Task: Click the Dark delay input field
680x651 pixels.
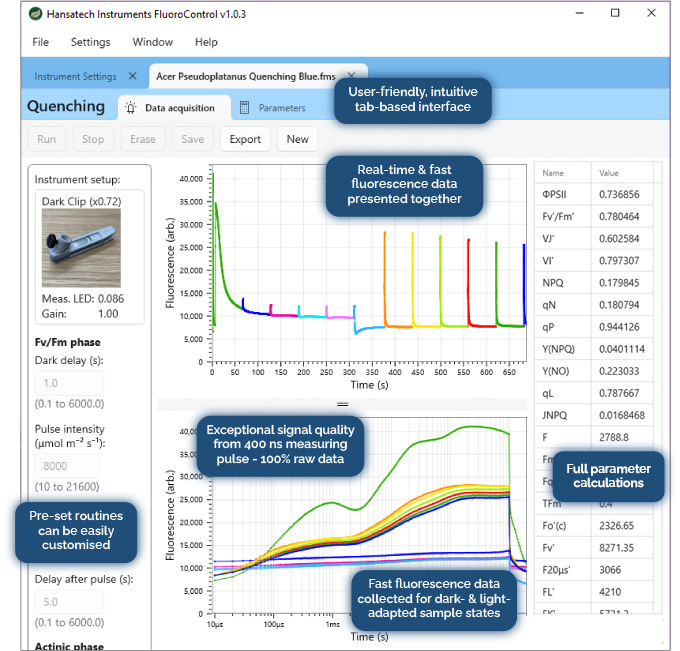Action: [69, 383]
